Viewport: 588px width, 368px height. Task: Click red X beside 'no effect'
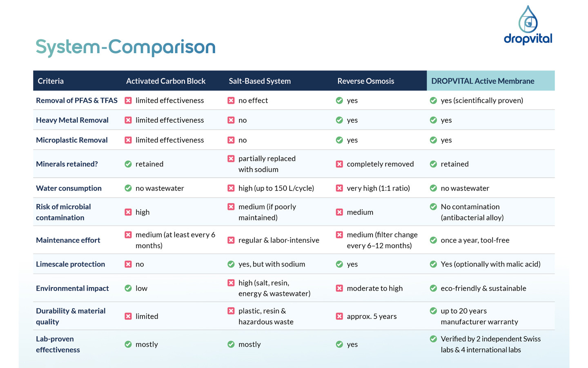[231, 101]
